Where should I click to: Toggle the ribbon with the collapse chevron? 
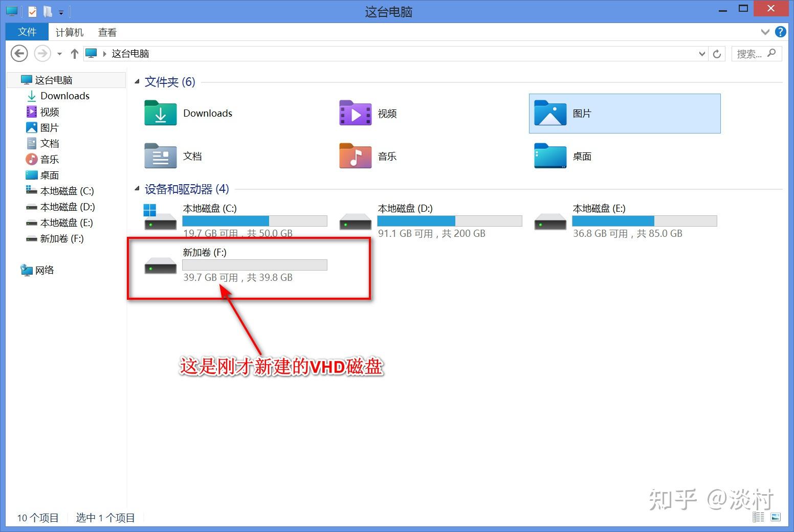click(x=765, y=32)
